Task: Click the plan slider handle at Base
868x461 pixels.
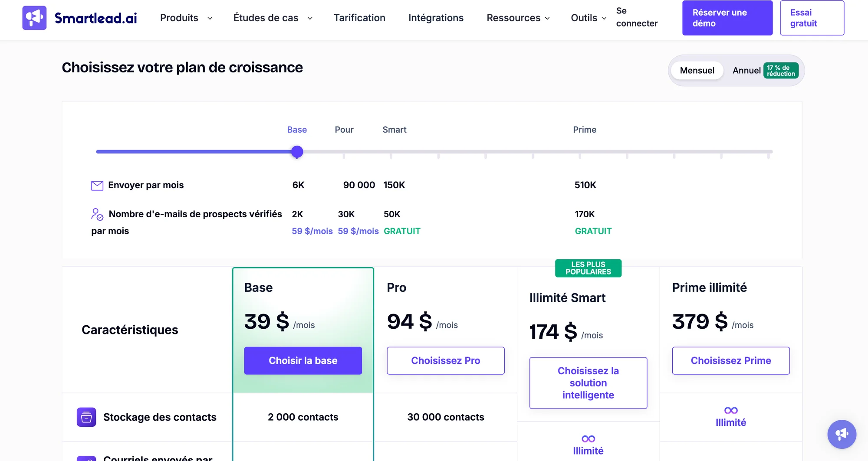Action: pos(297,152)
